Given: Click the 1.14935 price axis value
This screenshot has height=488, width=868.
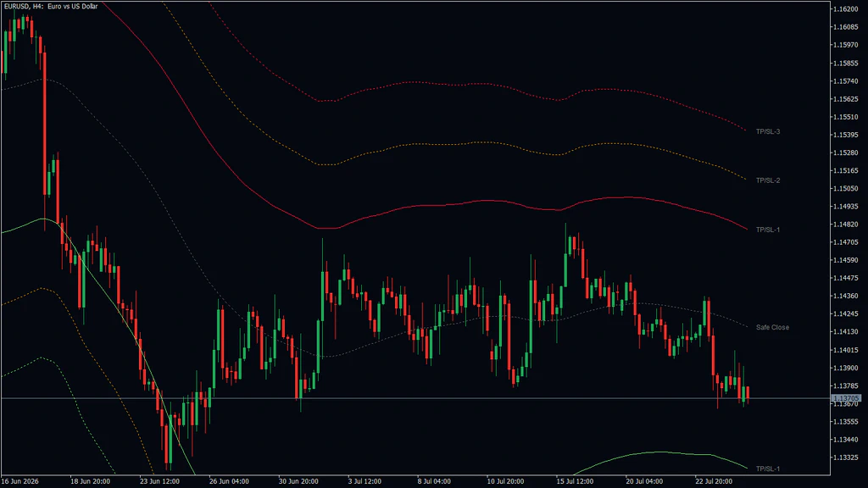Looking at the screenshot, I should pos(846,207).
